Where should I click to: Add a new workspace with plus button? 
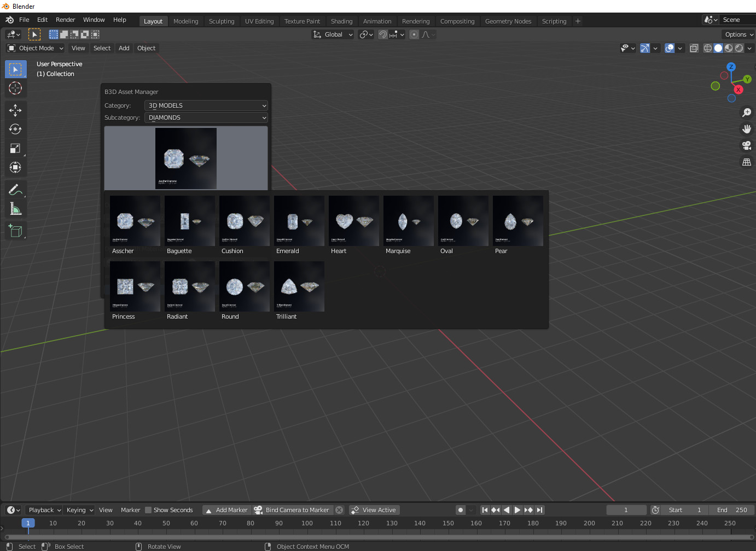pos(578,21)
